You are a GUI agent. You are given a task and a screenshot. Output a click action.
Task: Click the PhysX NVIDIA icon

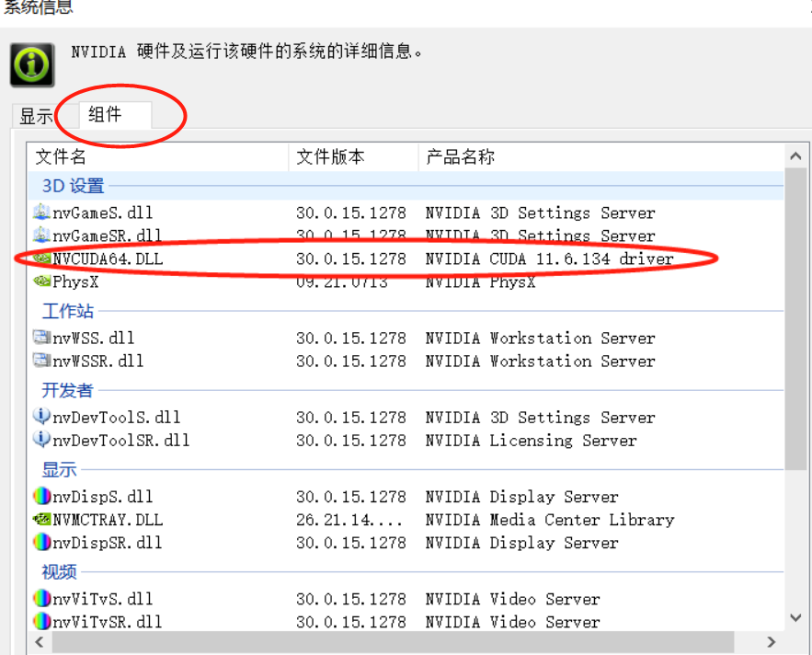[x=41, y=282]
